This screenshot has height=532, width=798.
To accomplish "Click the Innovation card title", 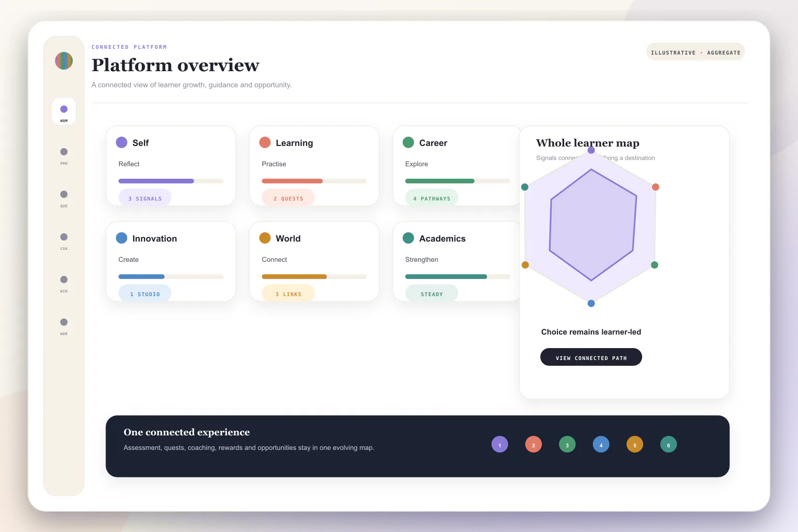I will point(155,238).
